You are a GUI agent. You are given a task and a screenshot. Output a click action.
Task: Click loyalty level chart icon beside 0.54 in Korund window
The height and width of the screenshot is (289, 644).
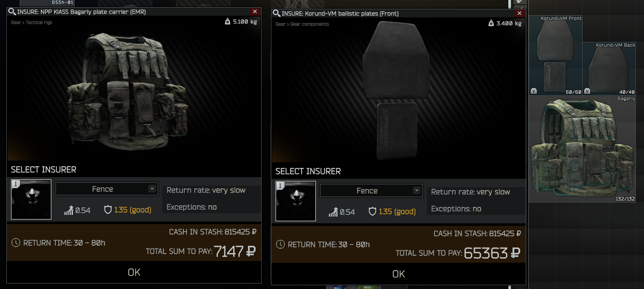pos(333,211)
